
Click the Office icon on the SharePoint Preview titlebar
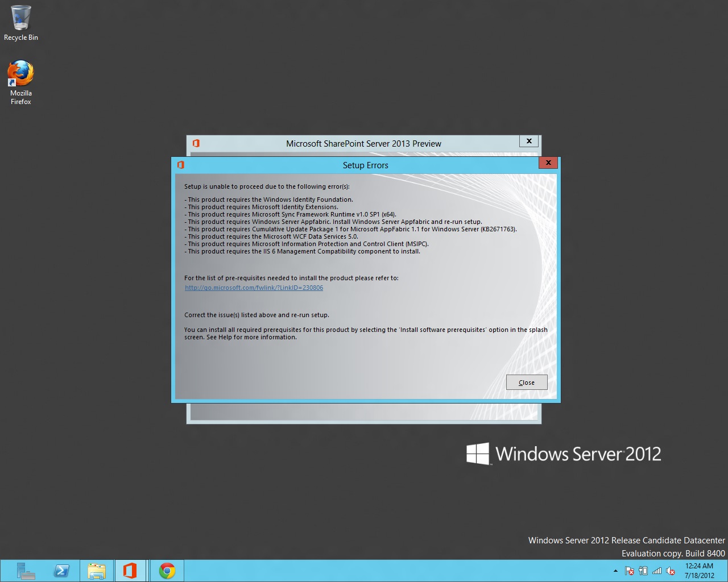[196, 143]
